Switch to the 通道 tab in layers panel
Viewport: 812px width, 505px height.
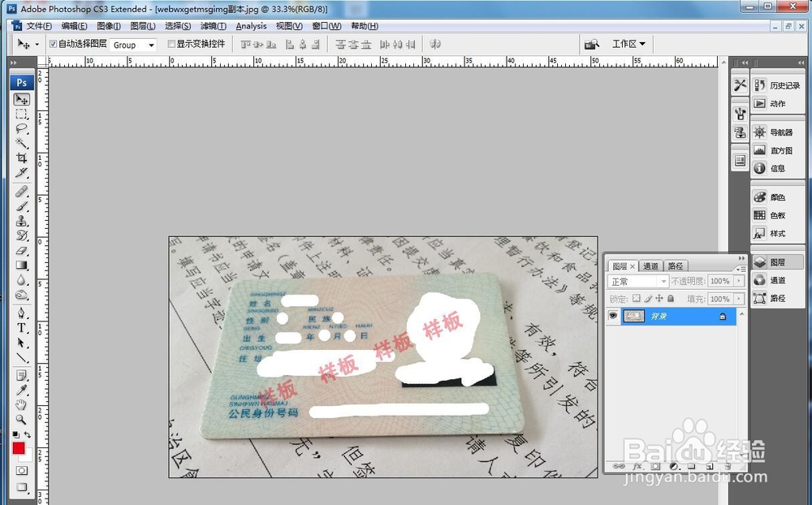[x=650, y=265]
